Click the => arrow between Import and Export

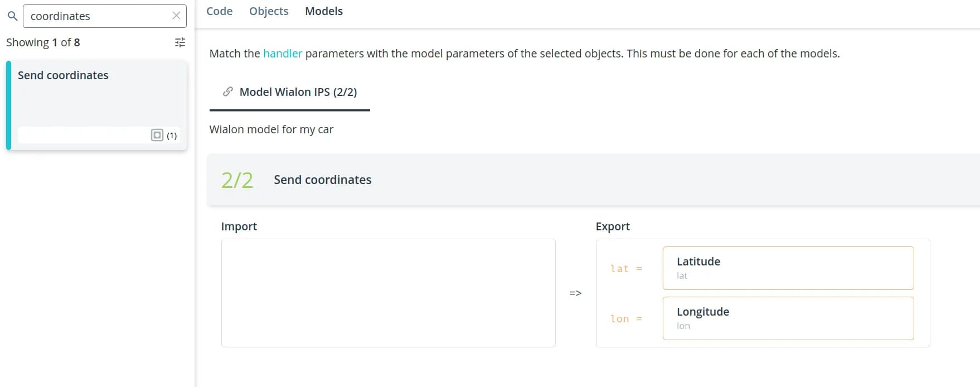[575, 293]
